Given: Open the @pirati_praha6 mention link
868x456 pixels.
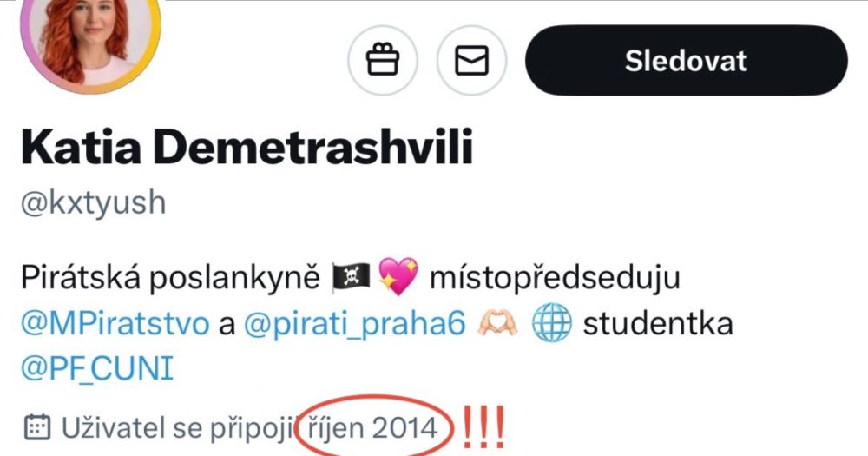Looking at the screenshot, I should pos(355,324).
